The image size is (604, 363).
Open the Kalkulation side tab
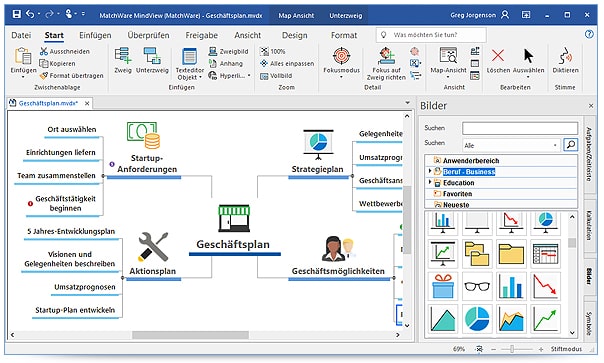click(x=589, y=226)
